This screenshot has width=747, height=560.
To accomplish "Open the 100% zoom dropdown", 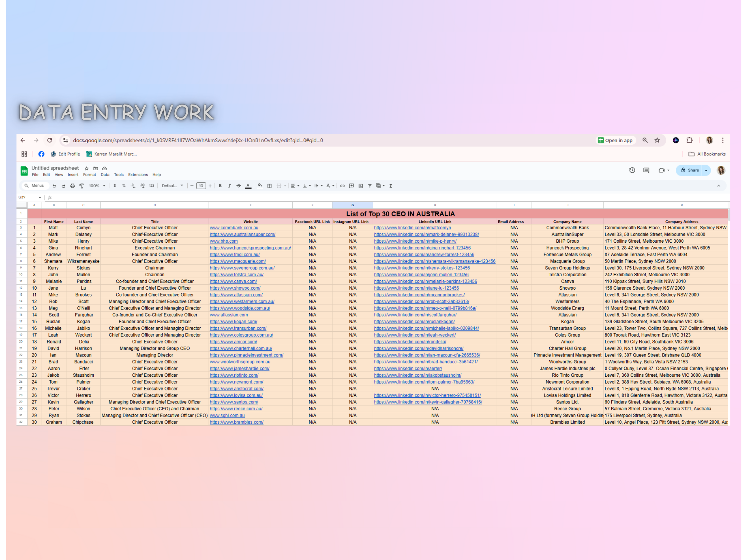I will 97,186.
